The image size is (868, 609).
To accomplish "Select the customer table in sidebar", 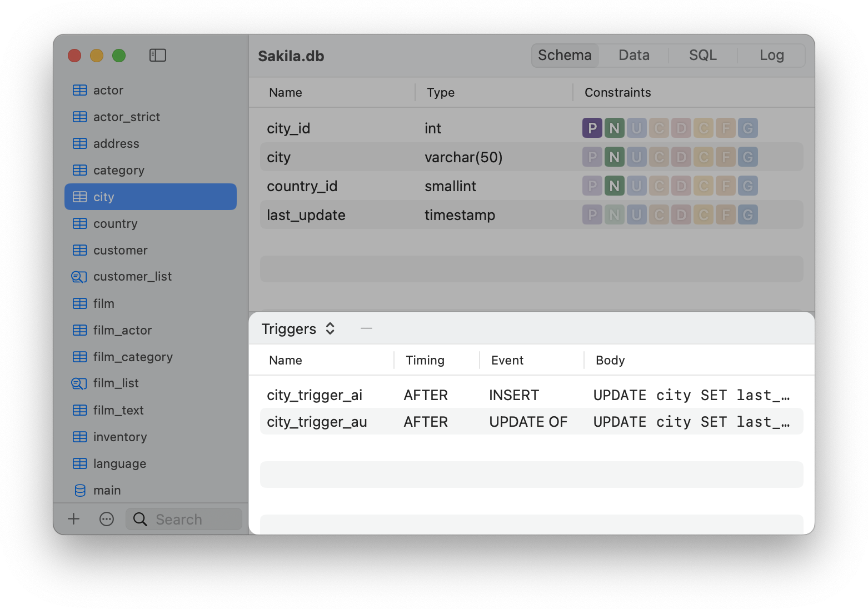I will 151,250.
